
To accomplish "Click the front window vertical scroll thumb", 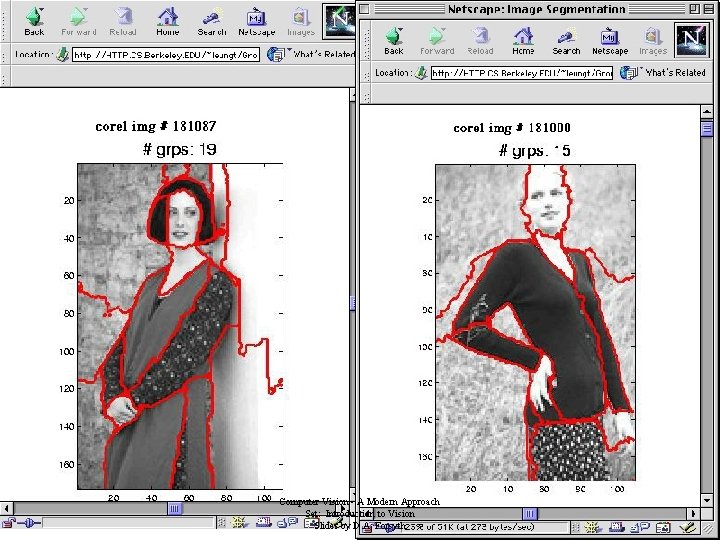I will point(707,129).
